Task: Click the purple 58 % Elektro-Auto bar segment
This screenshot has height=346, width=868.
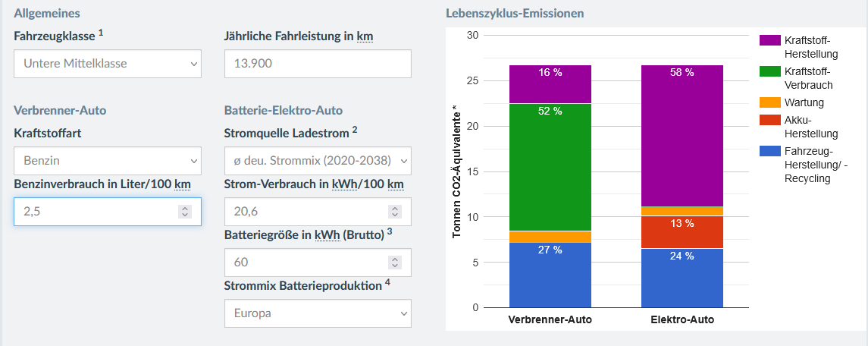Action: pos(682,135)
